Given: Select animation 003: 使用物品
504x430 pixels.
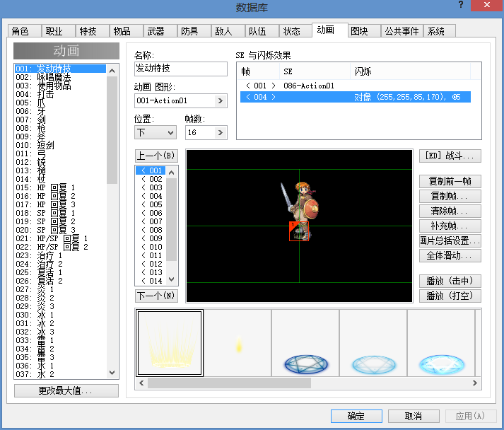Looking at the screenshot, I should pyautogui.click(x=60, y=86).
